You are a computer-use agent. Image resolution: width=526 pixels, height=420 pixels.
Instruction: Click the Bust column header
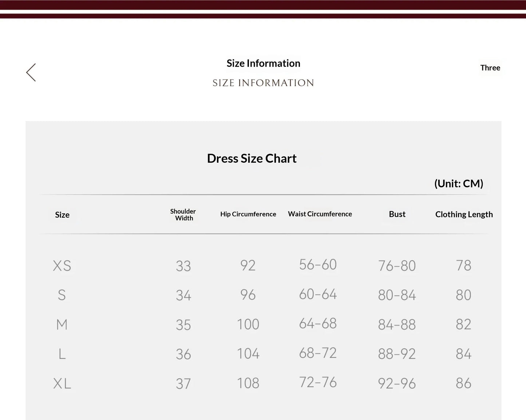pyautogui.click(x=397, y=214)
